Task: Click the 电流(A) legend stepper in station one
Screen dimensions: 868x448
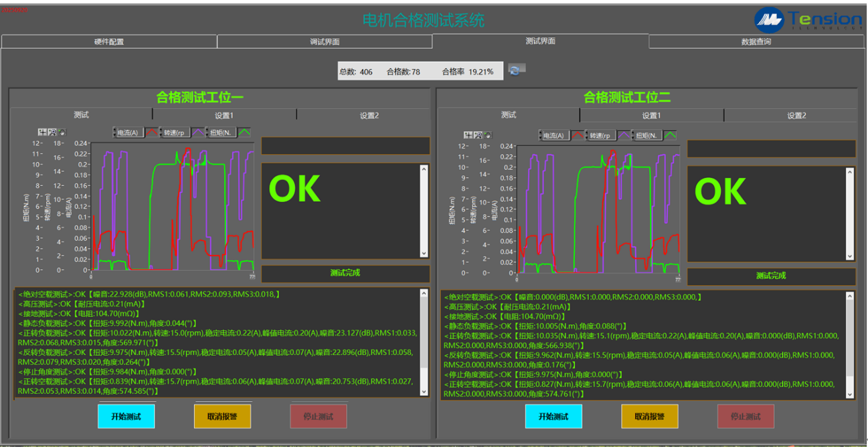Action: coord(114,132)
